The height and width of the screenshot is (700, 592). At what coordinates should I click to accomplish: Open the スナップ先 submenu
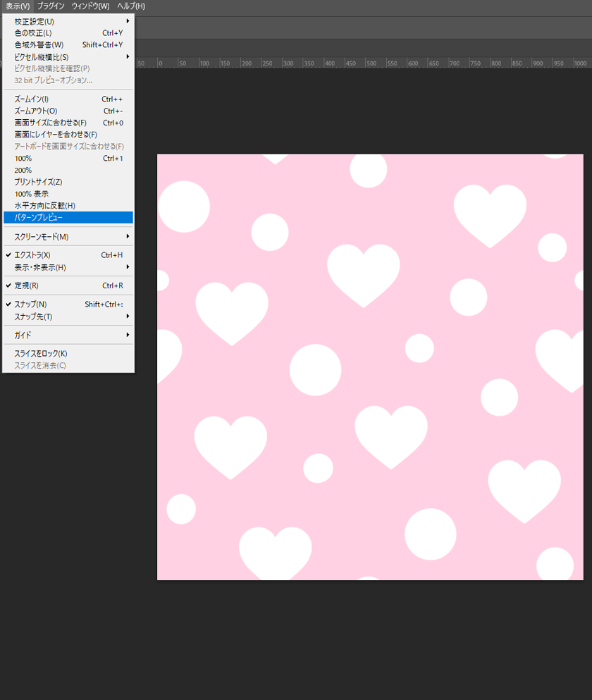pos(33,317)
